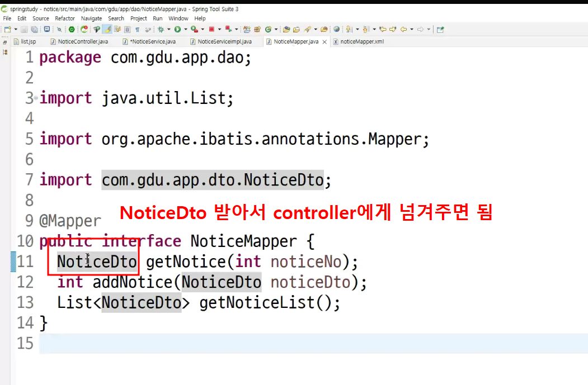Click the Save floppy disk icon
Screen dimensions: 588x385
point(24,30)
